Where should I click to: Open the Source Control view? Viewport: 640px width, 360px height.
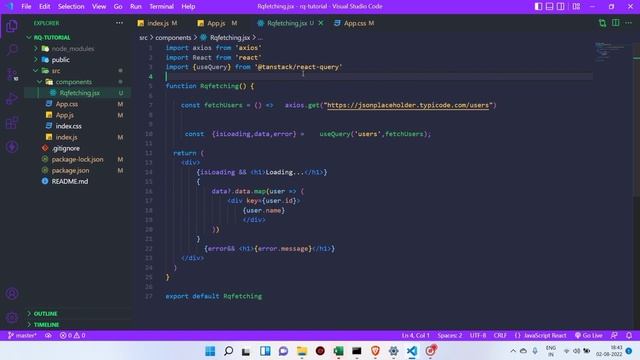(12, 74)
